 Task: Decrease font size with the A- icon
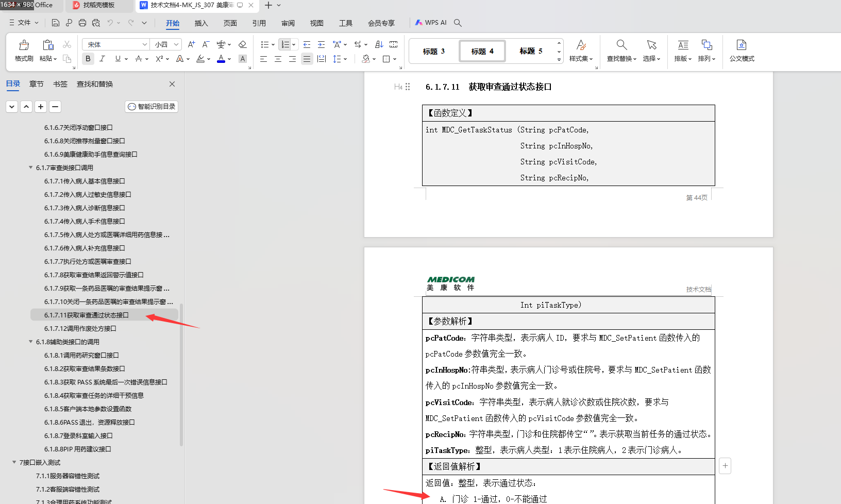tap(206, 44)
